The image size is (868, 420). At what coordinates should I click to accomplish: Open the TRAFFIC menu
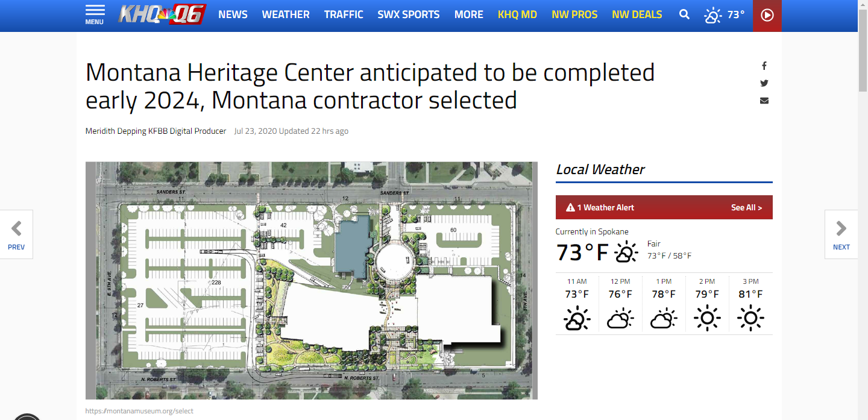(x=344, y=14)
